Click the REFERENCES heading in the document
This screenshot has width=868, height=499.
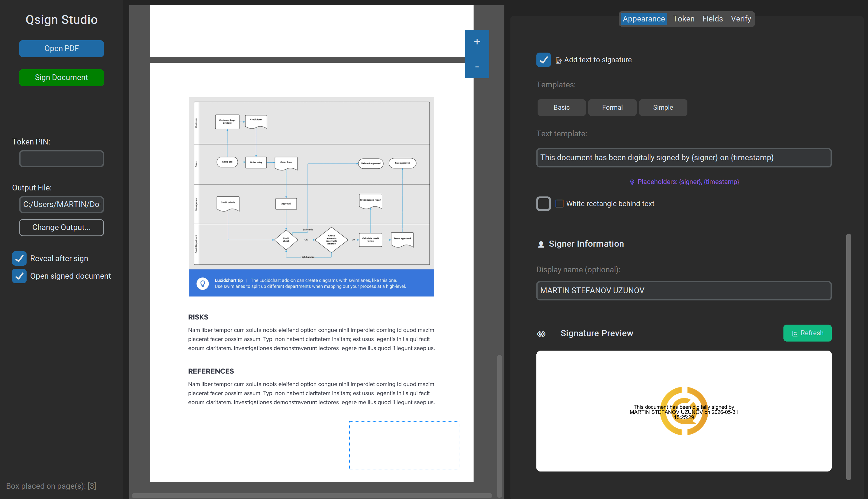(211, 371)
